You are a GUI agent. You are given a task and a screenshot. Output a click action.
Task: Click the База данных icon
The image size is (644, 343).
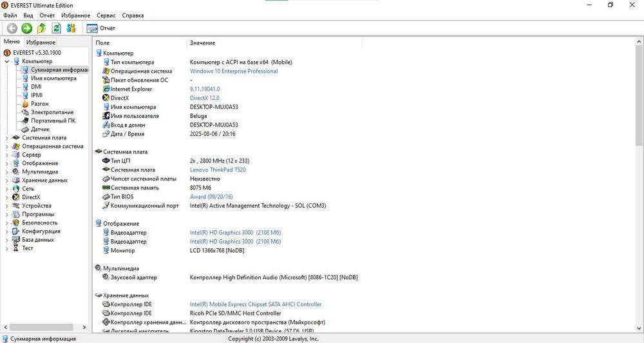click(x=16, y=239)
